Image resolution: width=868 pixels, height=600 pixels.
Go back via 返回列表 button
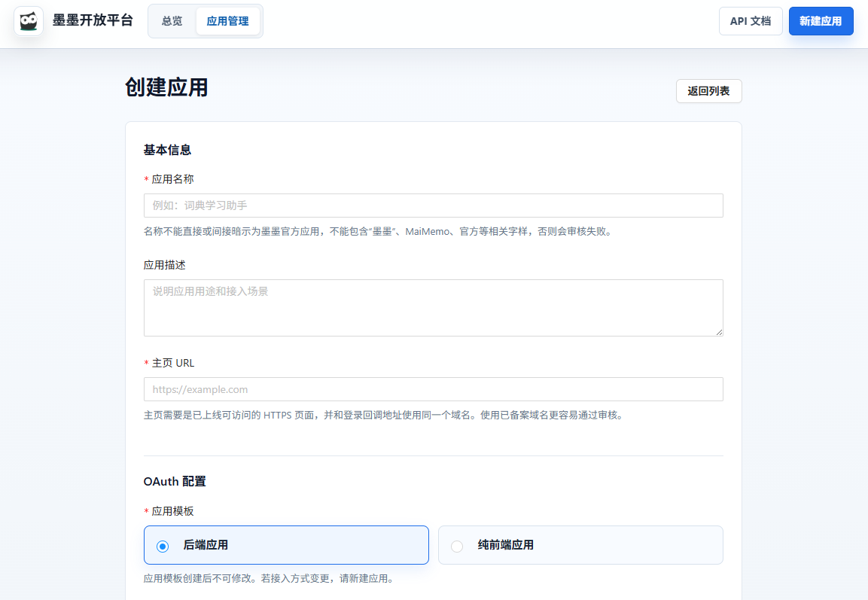click(708, 91)
